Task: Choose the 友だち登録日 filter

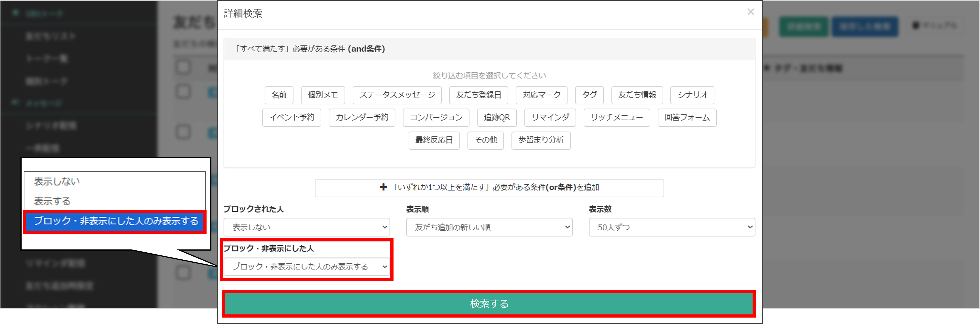Action: [478, 95]
